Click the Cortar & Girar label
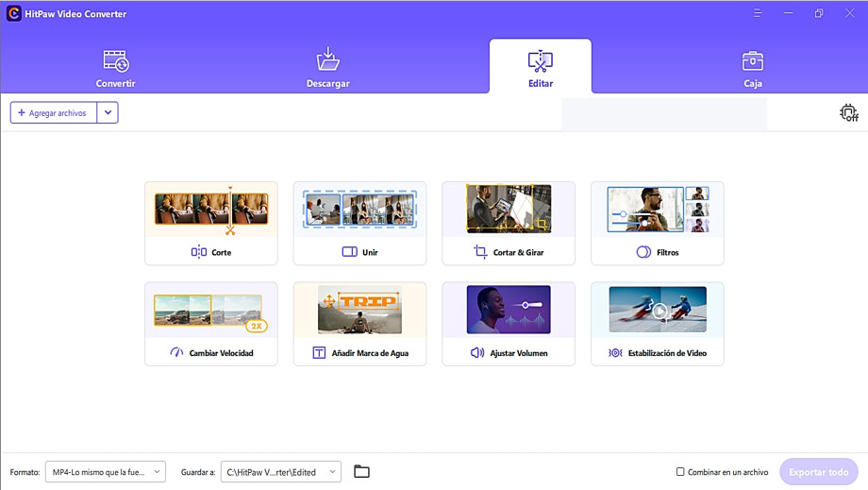 coord(518,252)
